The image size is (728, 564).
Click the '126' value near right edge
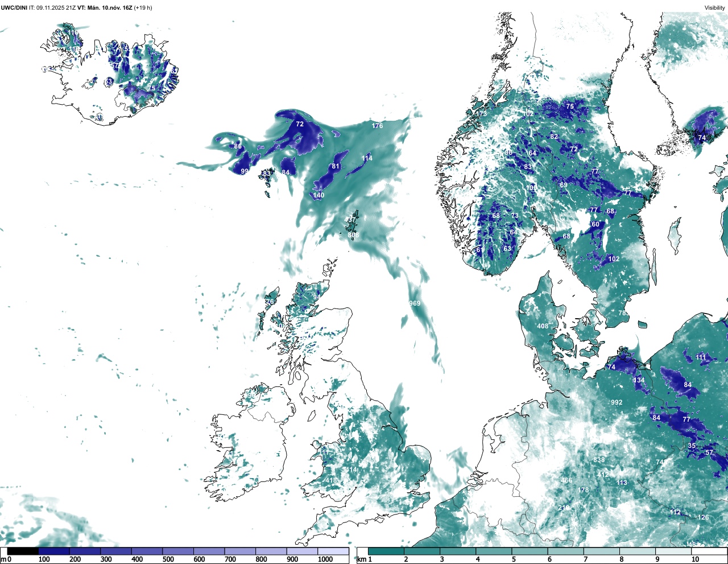click(704, 517)
